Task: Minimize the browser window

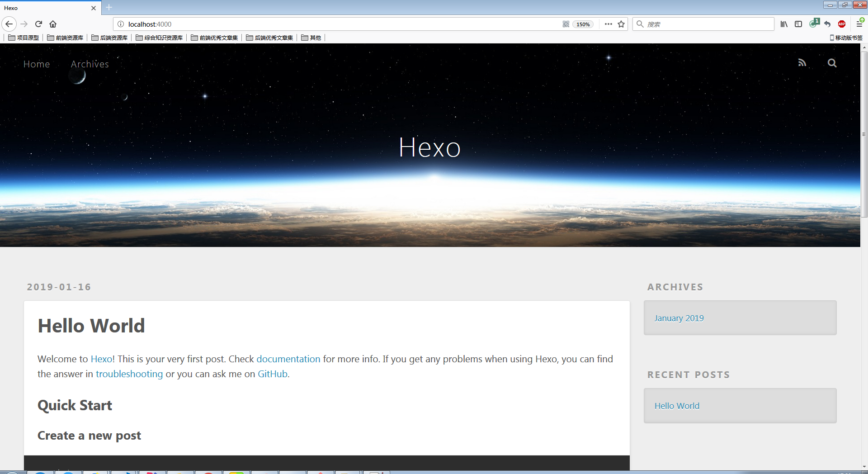Action: tap(830, 5)
